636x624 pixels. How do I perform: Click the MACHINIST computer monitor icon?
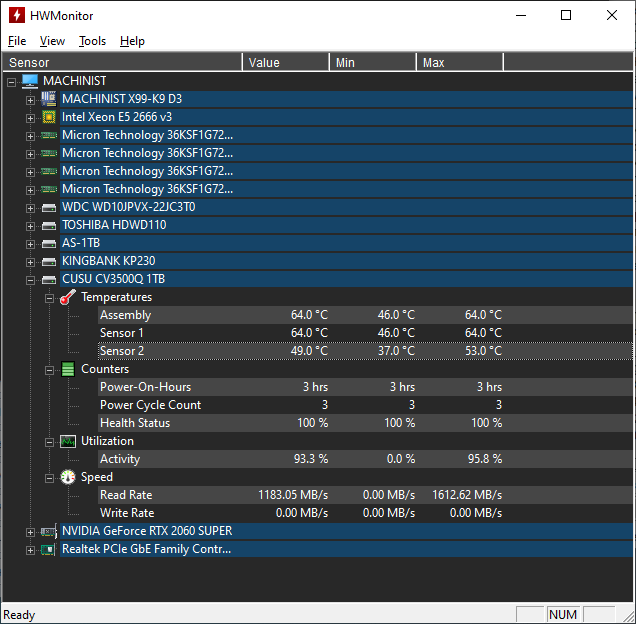[x=30, y=81]
